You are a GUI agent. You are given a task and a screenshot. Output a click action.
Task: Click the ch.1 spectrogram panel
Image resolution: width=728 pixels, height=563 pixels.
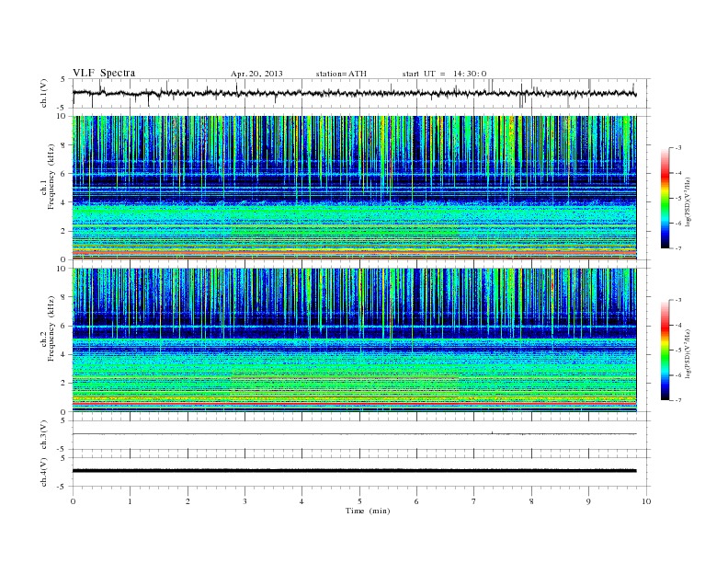coord(354,188)
